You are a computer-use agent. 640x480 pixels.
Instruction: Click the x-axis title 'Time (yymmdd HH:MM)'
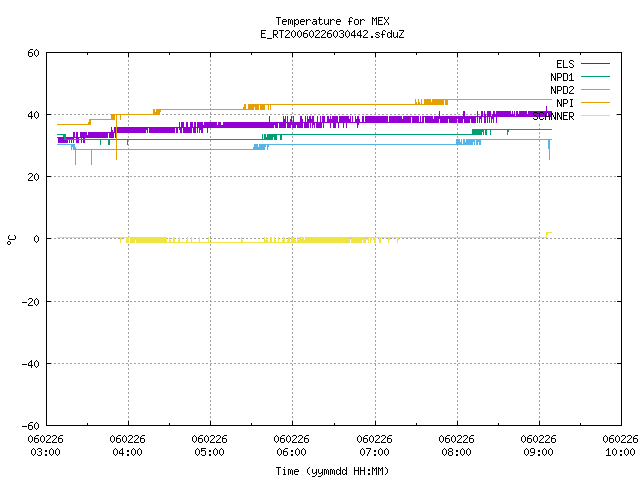click(x=332, y=471)
